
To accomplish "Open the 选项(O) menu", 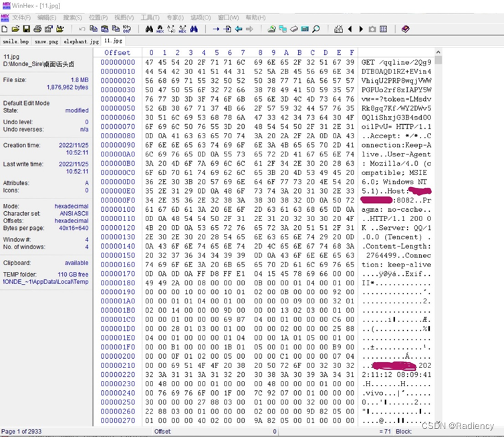I will [201, 17].
